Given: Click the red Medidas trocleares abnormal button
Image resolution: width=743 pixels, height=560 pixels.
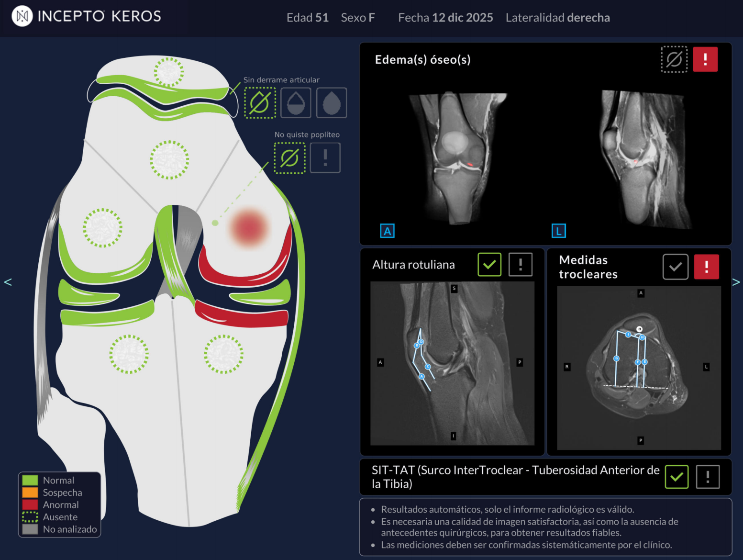Looking at the screenshot, I should pyautogui.click(x=706, y=267).
